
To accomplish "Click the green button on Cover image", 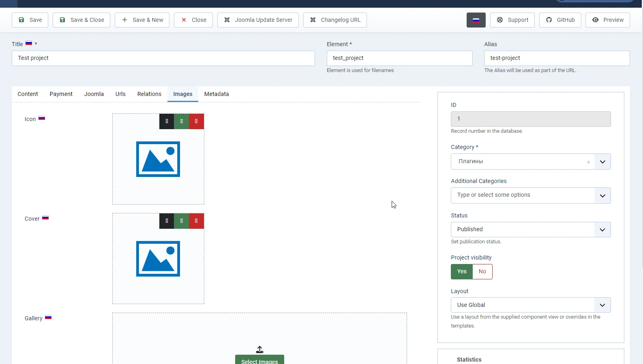I will pyautogui.click(x=182, y=221).
